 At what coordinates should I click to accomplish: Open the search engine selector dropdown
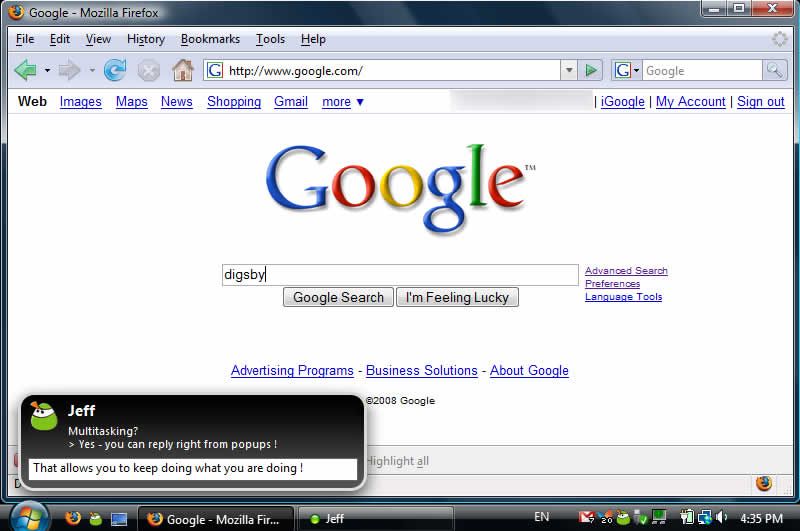(x=627, y=70)
